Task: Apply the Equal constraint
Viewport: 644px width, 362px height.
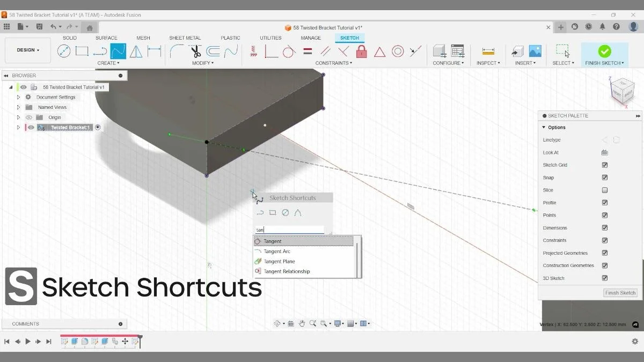Action: point(307,51)
